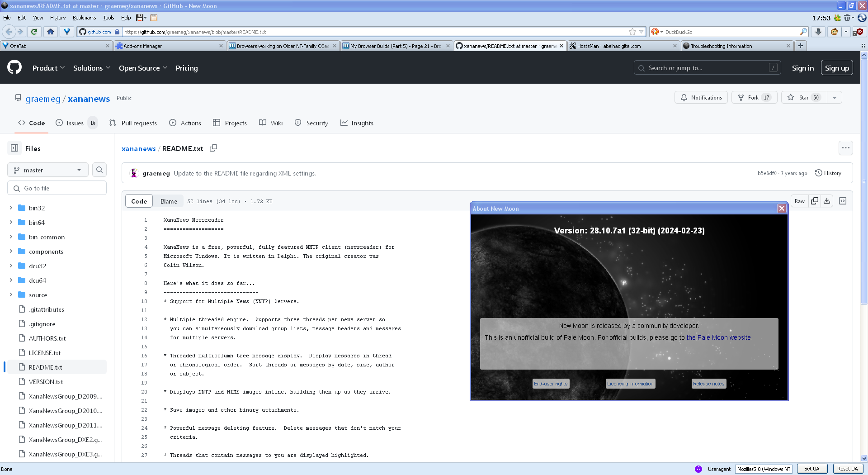This screenshot has width=868, height=475.
Task: Click the blue sync globe icon
Action: click(x=862, y=18)
